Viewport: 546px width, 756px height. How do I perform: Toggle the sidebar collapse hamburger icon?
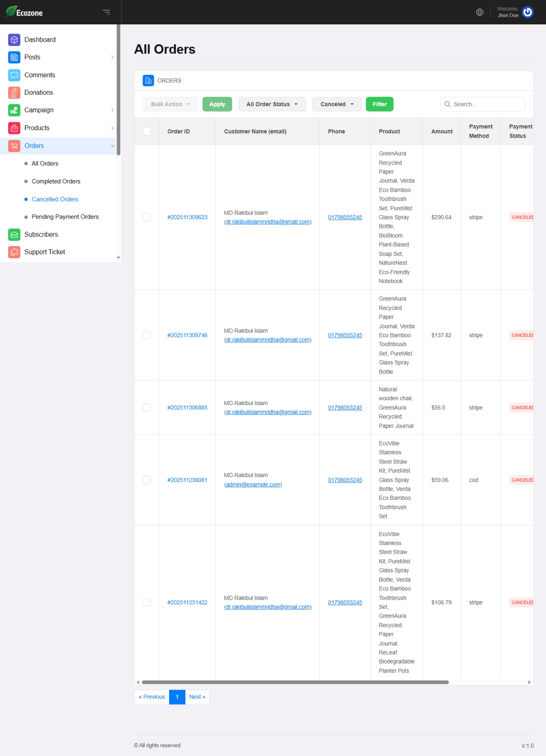106,12
